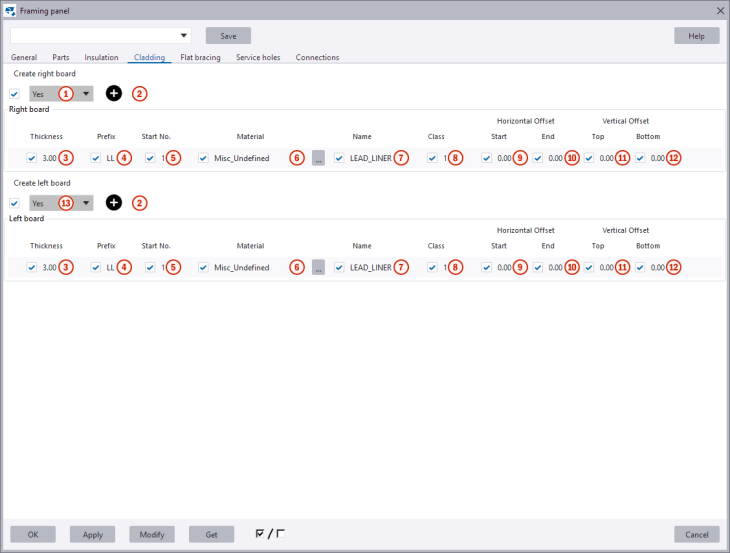
Task: Edit Right board Thickness value 3.00
Action: (x=49, y=158)
